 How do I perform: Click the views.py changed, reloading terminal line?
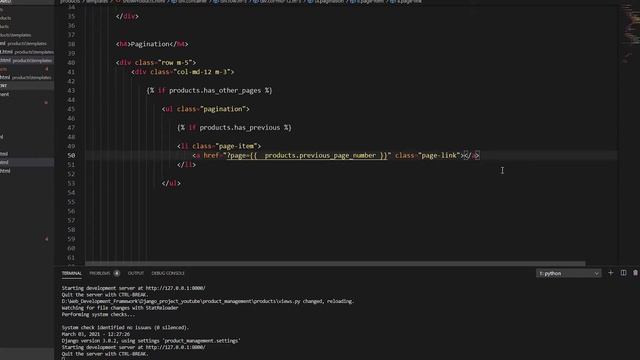point(208,301)
